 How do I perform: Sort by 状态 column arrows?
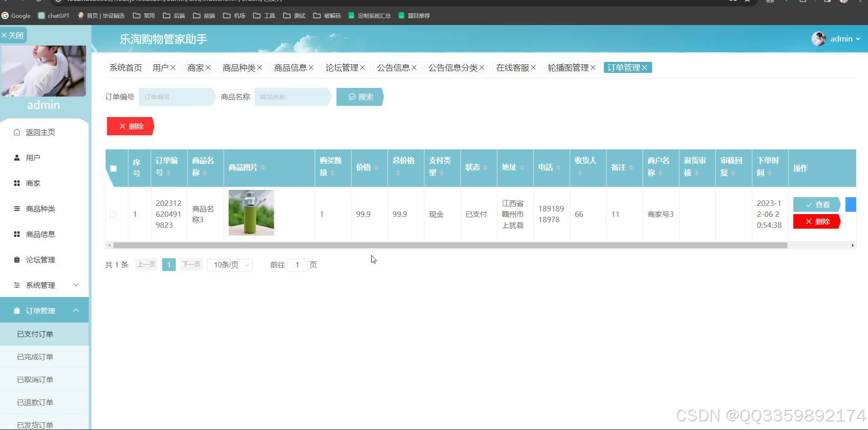pos(485,168)
